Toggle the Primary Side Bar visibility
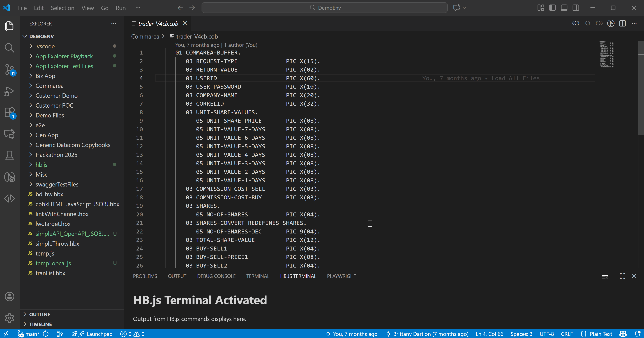 click(x=552, y=8)
